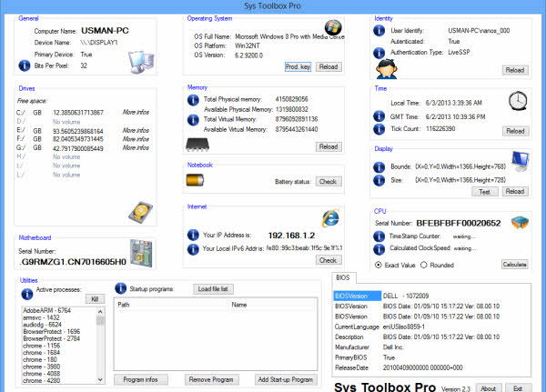Click the Load file list button

tap(213, 289)
